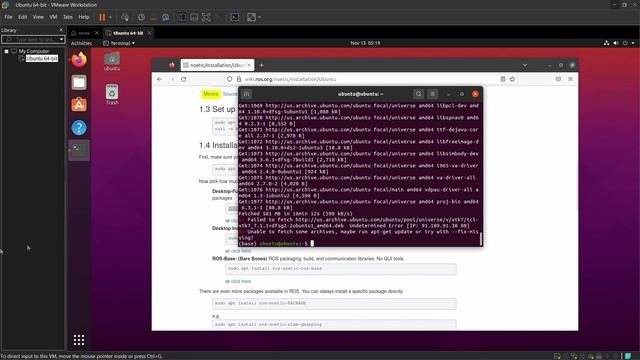Open Files from the Ubuntu dock

(79, 82)
